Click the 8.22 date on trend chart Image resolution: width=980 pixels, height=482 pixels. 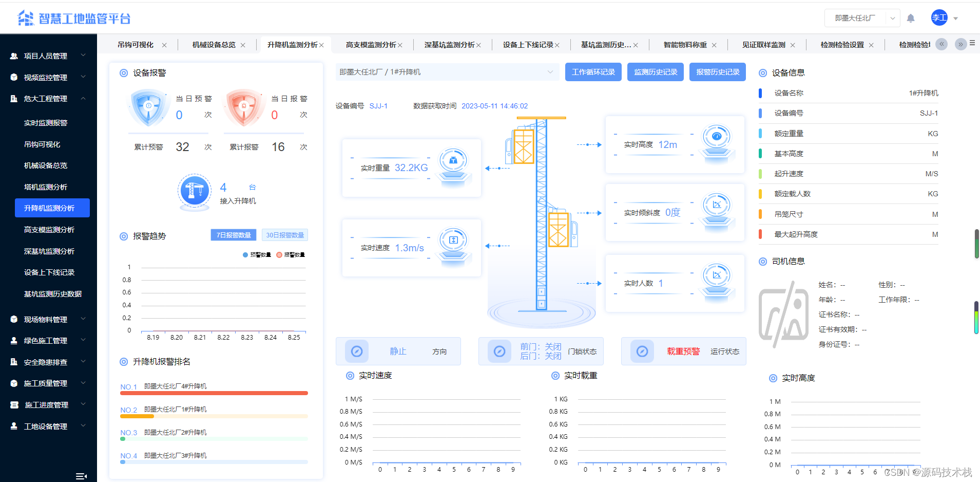(223, 338)
